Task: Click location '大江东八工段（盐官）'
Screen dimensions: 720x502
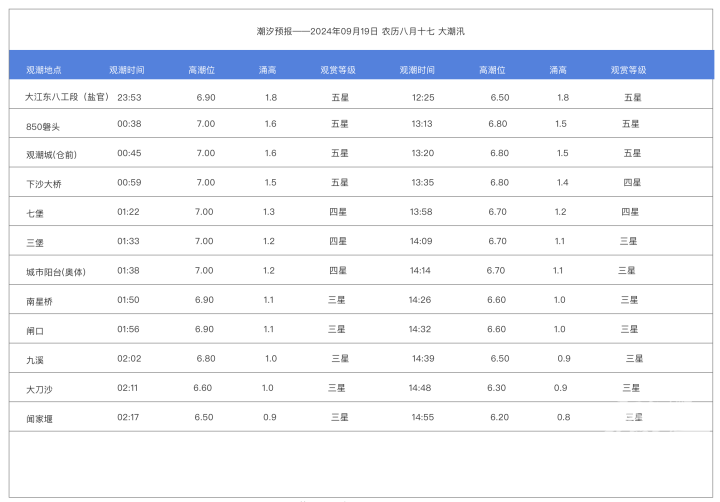Action: (x=67, y=97)
